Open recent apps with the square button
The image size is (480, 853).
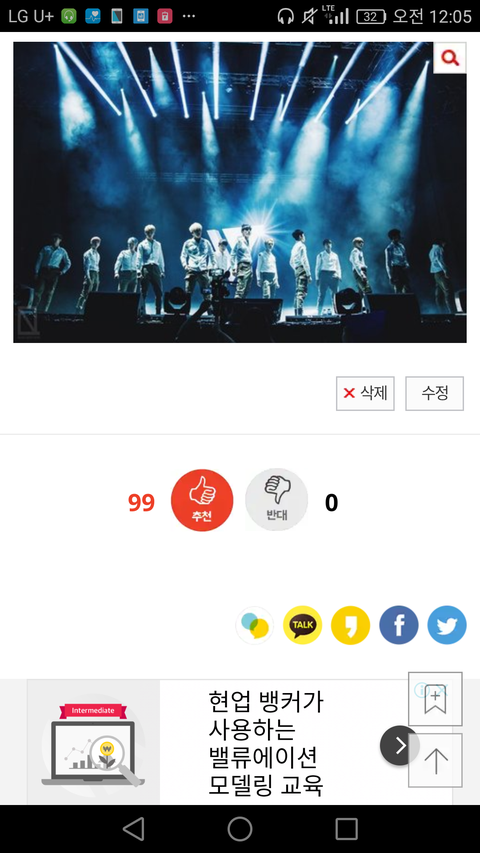click(x=346, y=829)
